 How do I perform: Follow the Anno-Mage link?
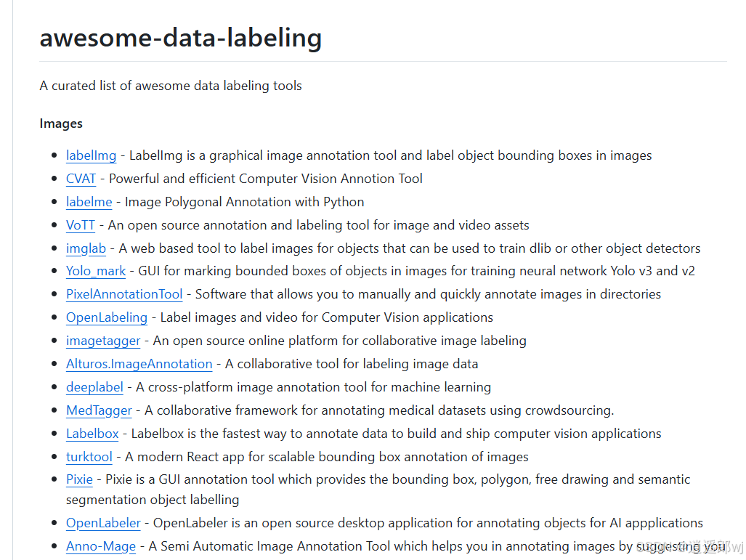coord(101,546)
